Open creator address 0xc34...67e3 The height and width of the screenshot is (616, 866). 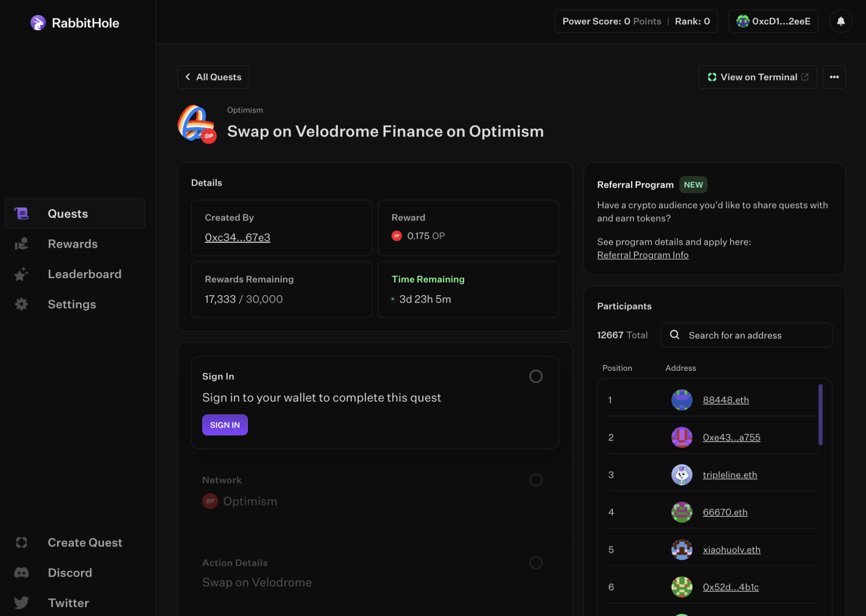pyautogui.click(x=238, y=237)
